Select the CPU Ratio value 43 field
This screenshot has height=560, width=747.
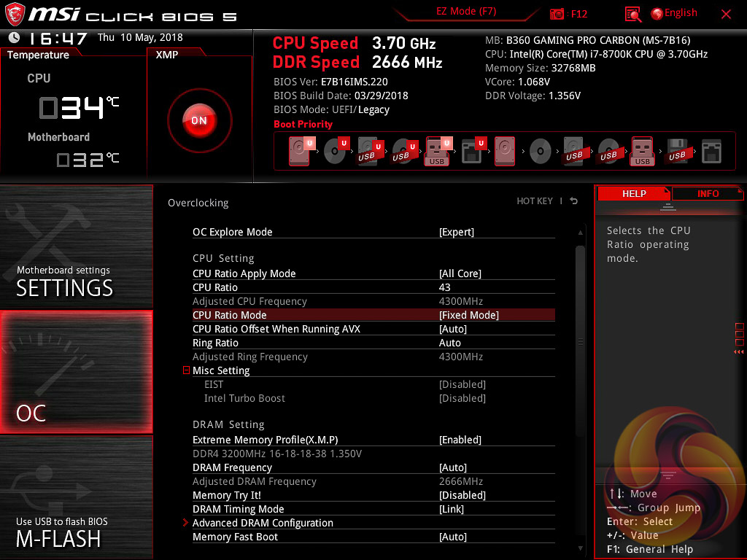[x=444, y=287]
